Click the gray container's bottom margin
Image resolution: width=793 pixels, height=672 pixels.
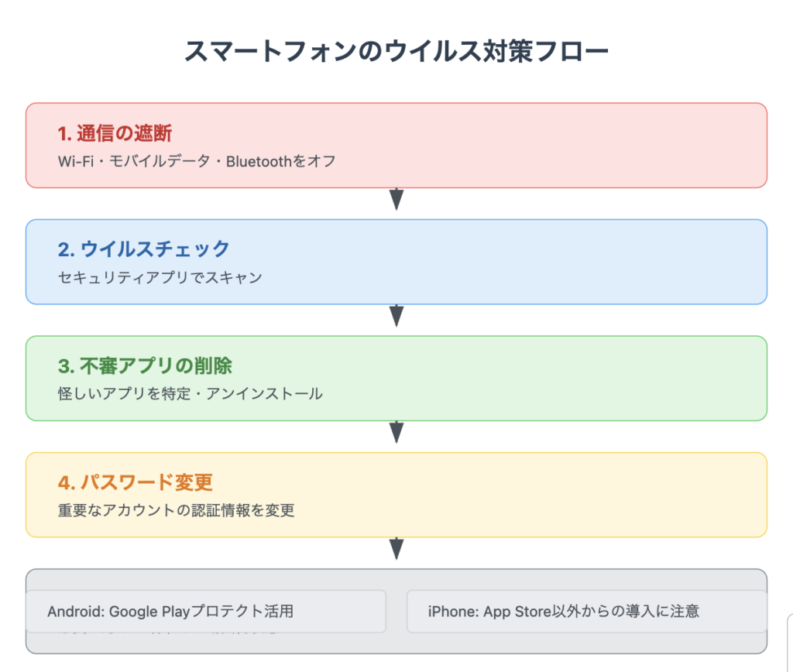click(x=396, y=643)
